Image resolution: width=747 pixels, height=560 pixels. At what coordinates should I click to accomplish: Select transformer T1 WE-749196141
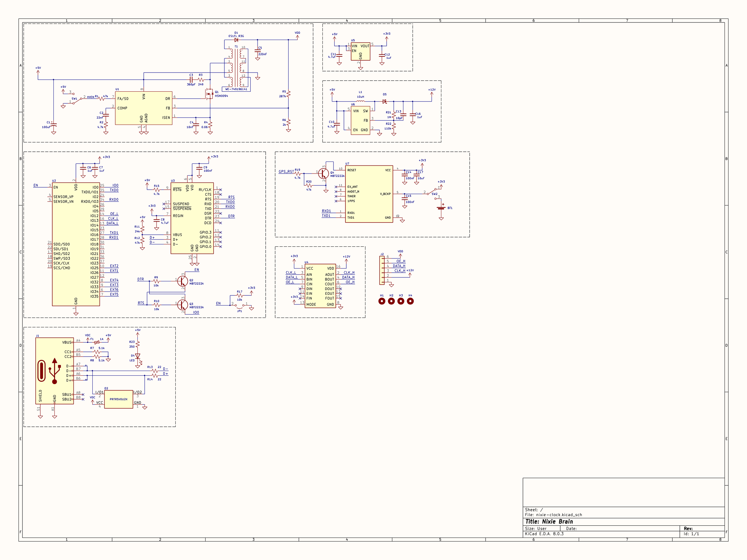click(236, 67)
